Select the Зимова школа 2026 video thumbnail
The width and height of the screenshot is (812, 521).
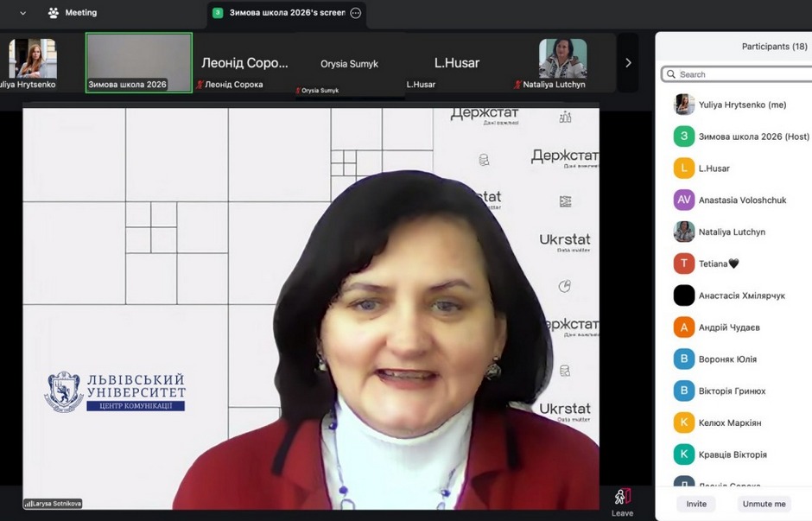click(138, 62)
